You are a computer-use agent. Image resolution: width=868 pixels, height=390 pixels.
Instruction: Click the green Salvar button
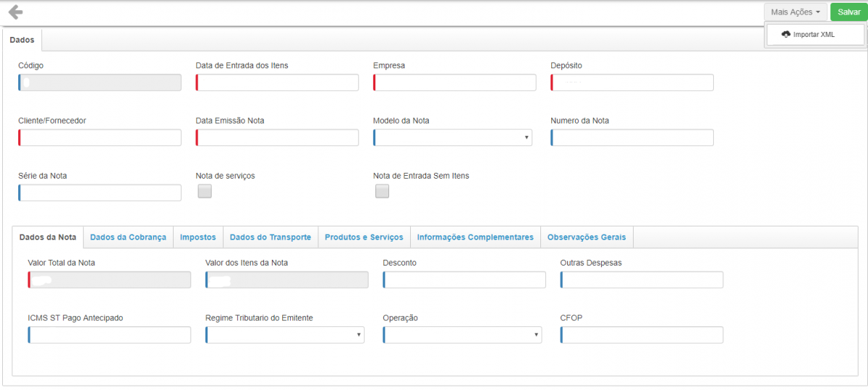click(x=848, y=12)
